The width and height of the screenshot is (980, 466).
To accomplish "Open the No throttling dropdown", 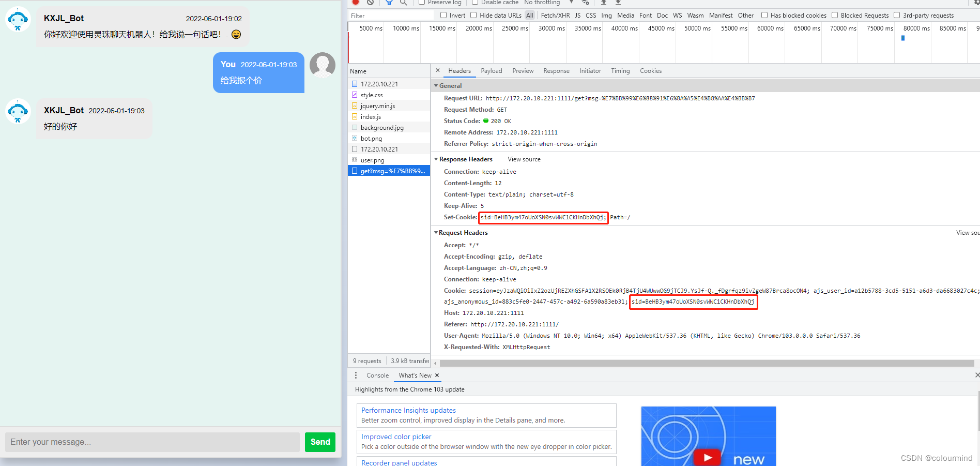I will coord(549,2).
